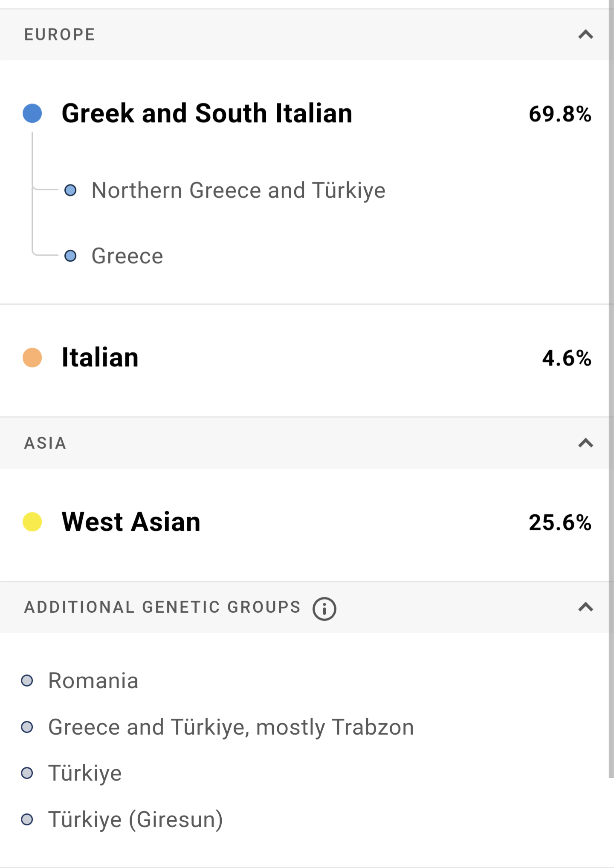Viewport: 614px width, 868px height.
Task: Select the Italian ancestry entry
Action: click(100, 358)
